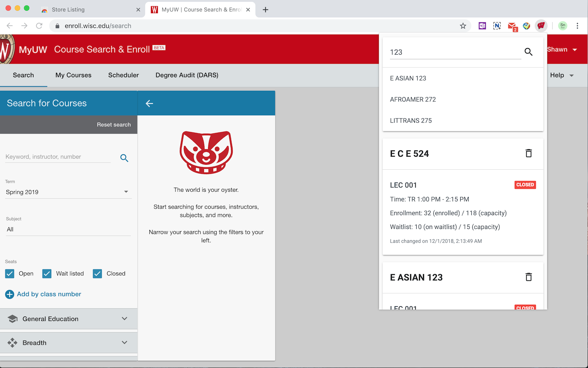
Task: Click the General Education graduation cap icon
Action: pos(12,319)
